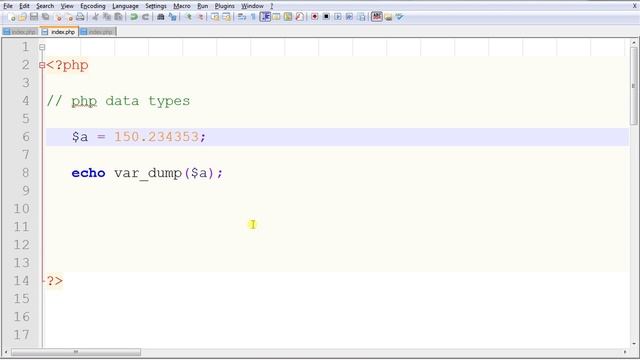
Task: Open the Search menu
Action: [x=45, y=6]
